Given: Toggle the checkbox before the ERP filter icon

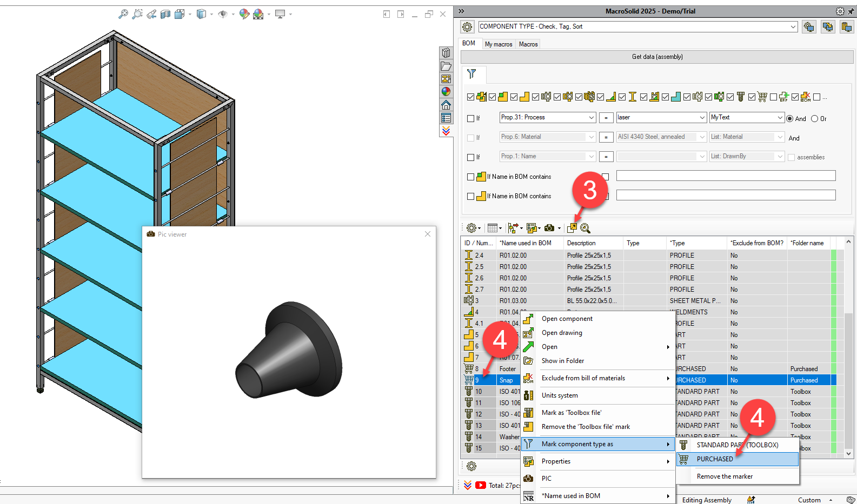Looking at the screenshot, I should click(773, 97).
